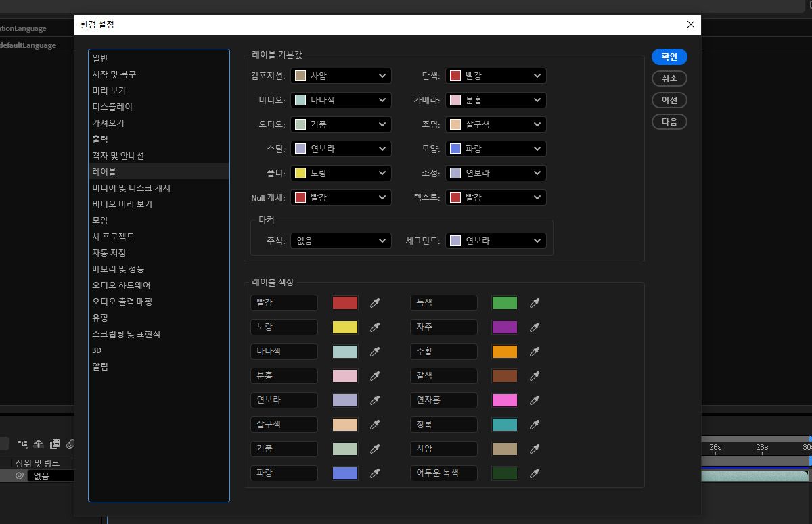Click the 노랑 yellow color swatch

click(345, 327)
